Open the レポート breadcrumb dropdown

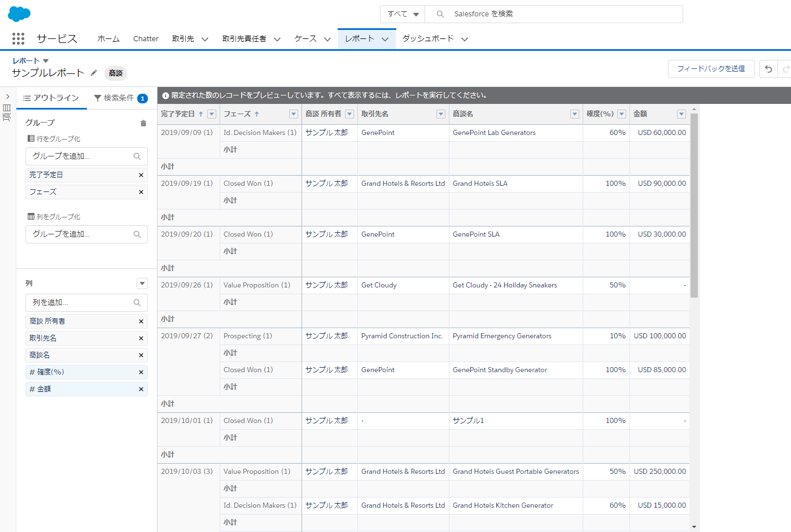[46, 61]
